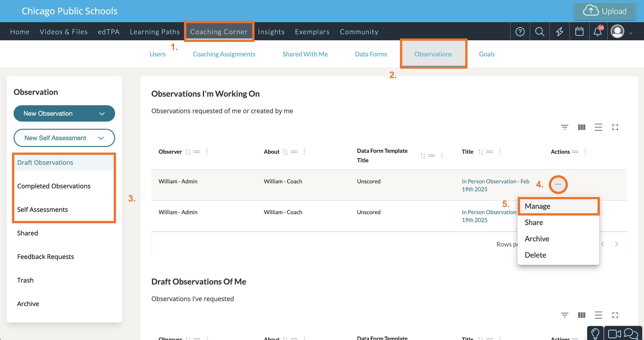This screenshot has width=644, height=340.
Task: Toggle fullscreen icon for first table
Action: point(615,127)
